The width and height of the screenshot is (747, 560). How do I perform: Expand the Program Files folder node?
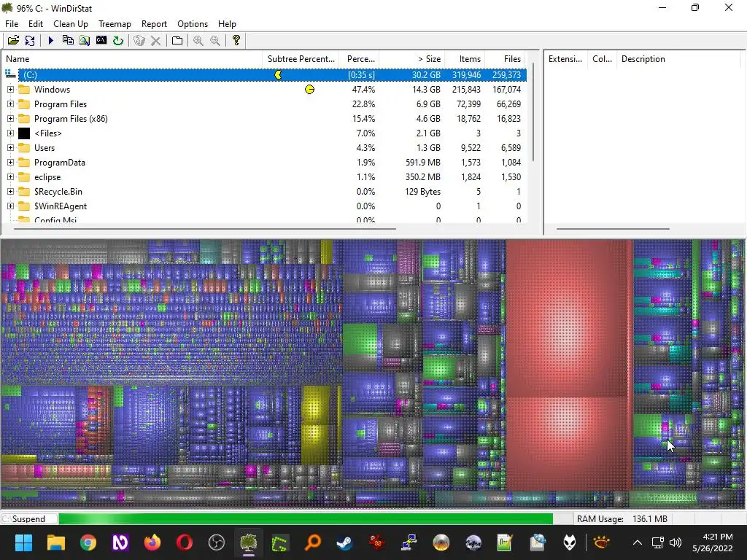pos(10,104)
